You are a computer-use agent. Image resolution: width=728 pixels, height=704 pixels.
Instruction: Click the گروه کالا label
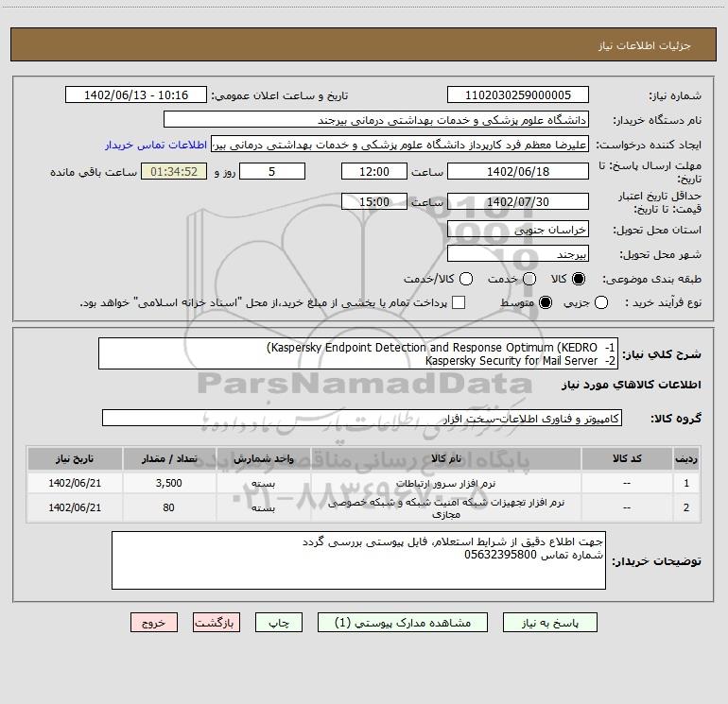(676, 418)
